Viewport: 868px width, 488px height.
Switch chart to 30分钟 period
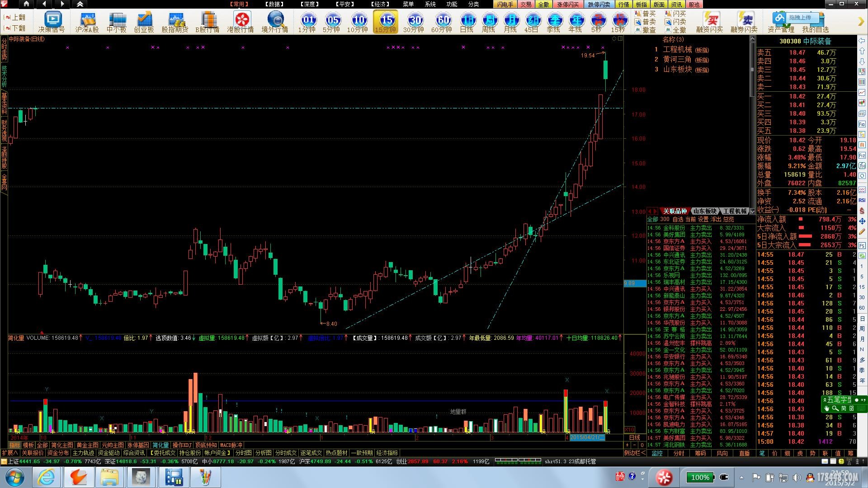(414, 22)
